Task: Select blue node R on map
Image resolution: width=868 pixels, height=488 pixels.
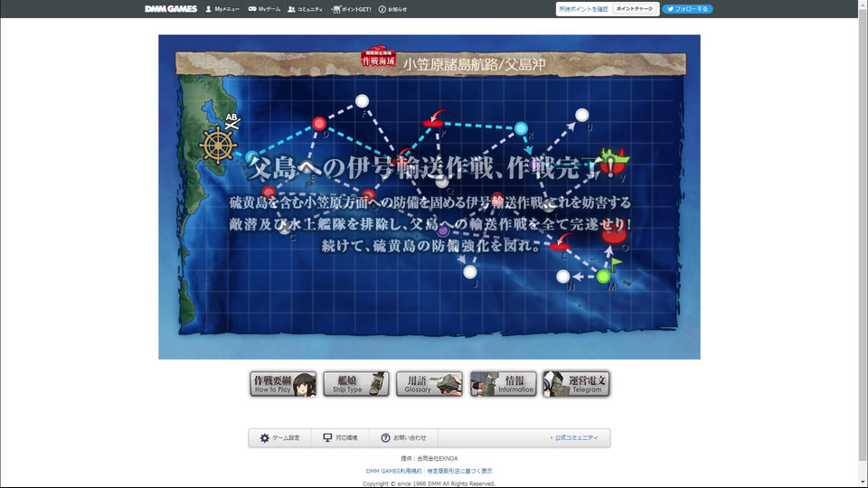Action: 521,129
